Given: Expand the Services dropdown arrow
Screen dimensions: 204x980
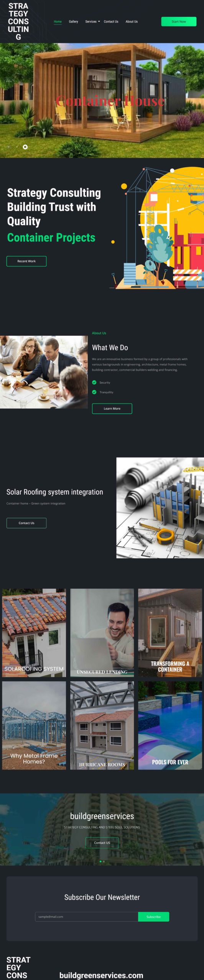Looking at the screenshot, I should (99, 21).
